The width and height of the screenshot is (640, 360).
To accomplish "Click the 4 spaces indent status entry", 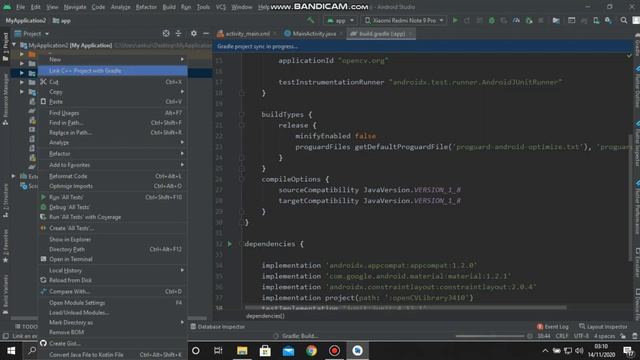I will pyautogui.click(x=604, y=336).
